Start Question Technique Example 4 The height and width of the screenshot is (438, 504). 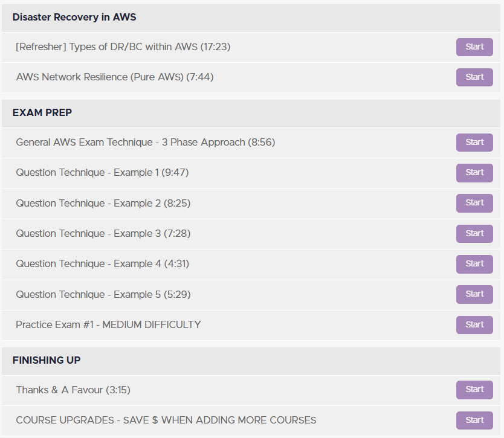click(474, 264)
